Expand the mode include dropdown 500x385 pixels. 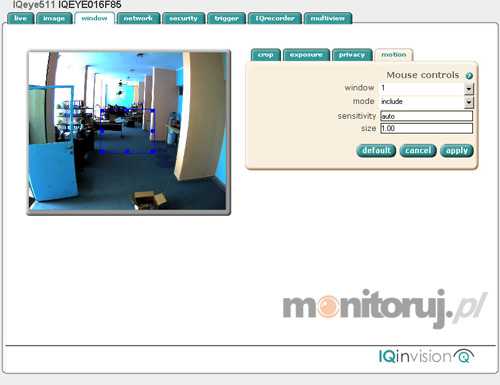469,102
